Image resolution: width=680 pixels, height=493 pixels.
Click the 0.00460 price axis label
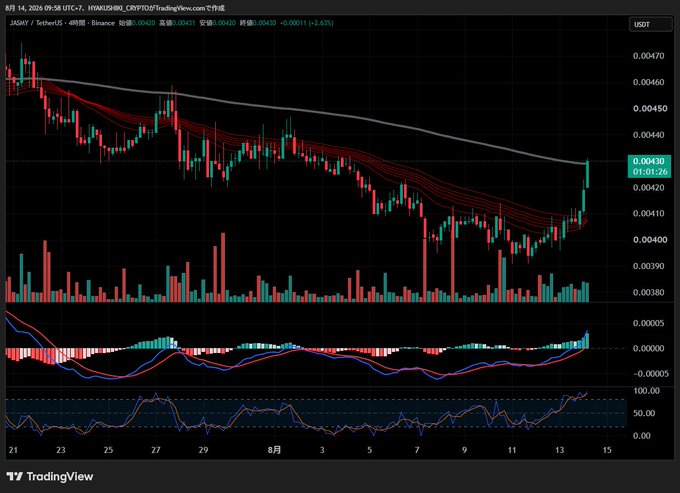click(648, 82)
